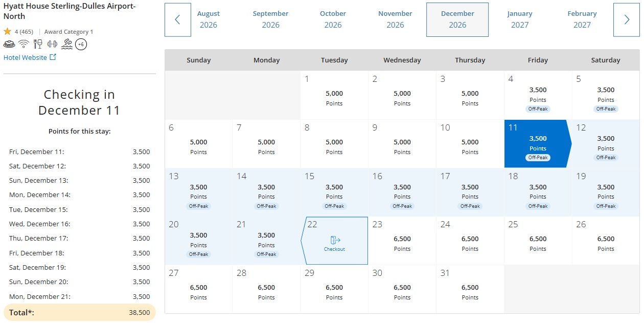The width and height of the screenshot is (644, 323).
Task: Open the Hotel Website link
Action: (26, 57)
